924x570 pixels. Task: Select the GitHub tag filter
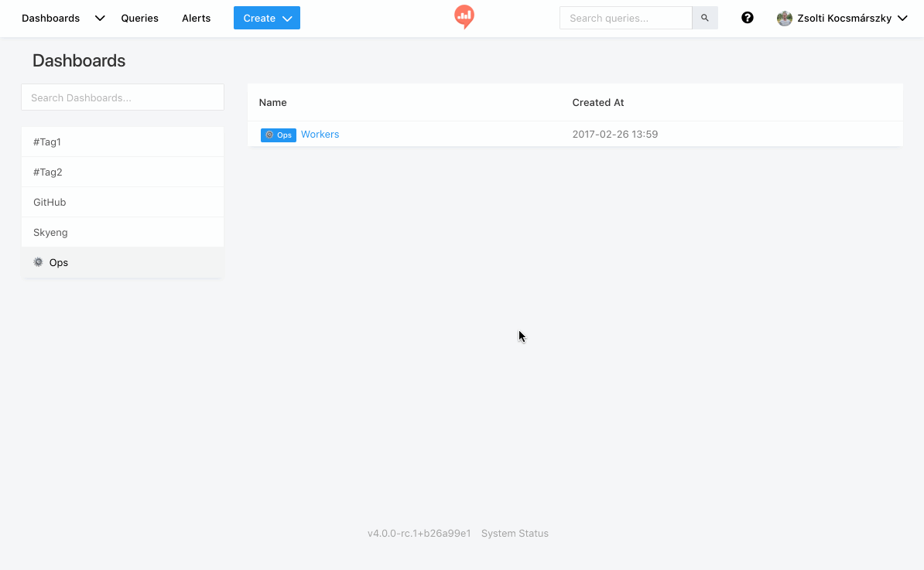pyautogui.click(x=50, y=202)
